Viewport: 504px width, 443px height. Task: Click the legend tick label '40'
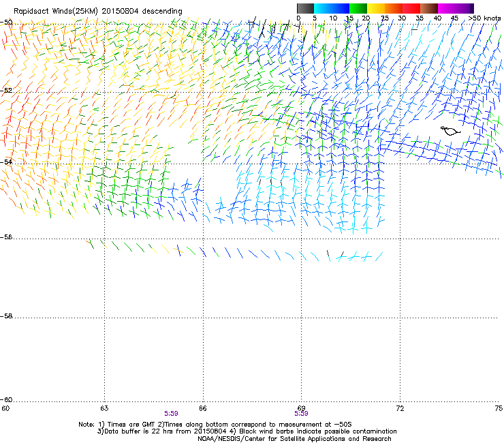coord(437,18)
